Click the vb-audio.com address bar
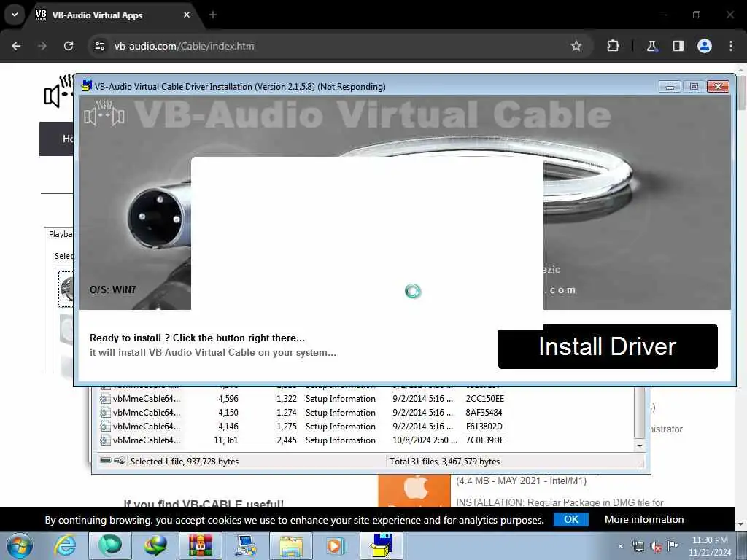This screenshot has width=747, height=560. click(333, 46)
